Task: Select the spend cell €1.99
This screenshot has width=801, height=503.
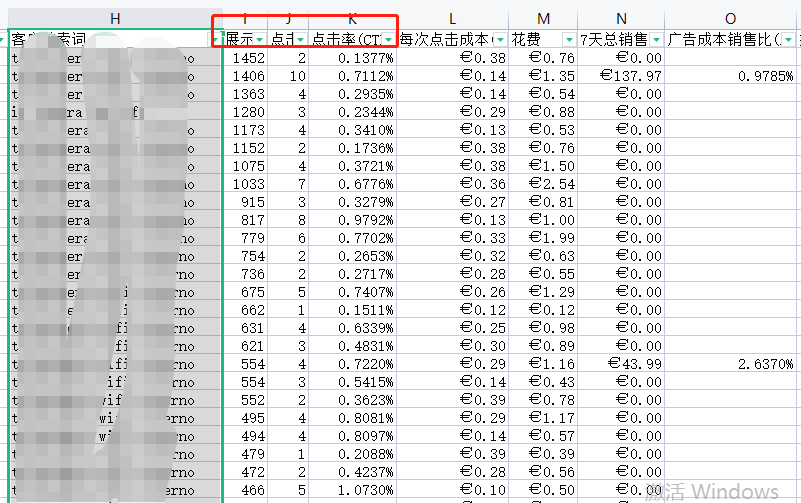Action: (543, 238)
